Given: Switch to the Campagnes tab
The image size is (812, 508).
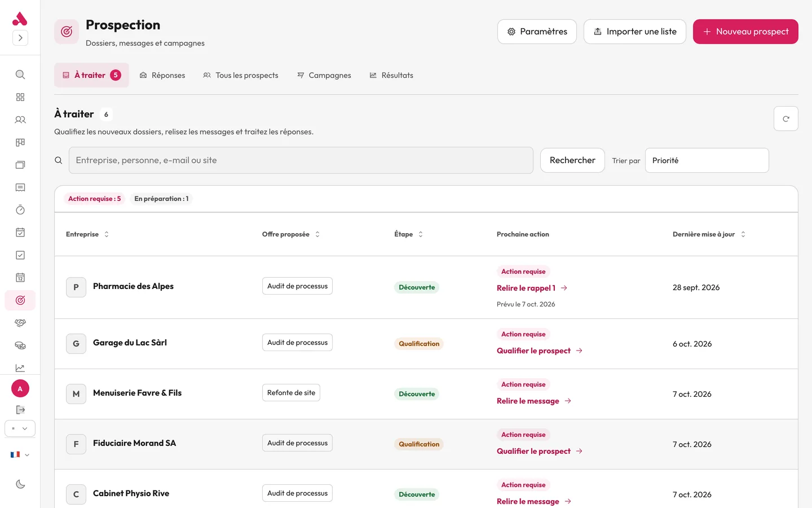Looking at the screenshot, I should click(x=324, y=75).
